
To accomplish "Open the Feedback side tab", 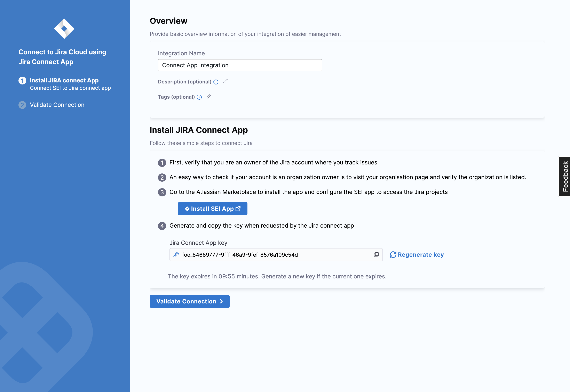I will [x=565, y=176].
